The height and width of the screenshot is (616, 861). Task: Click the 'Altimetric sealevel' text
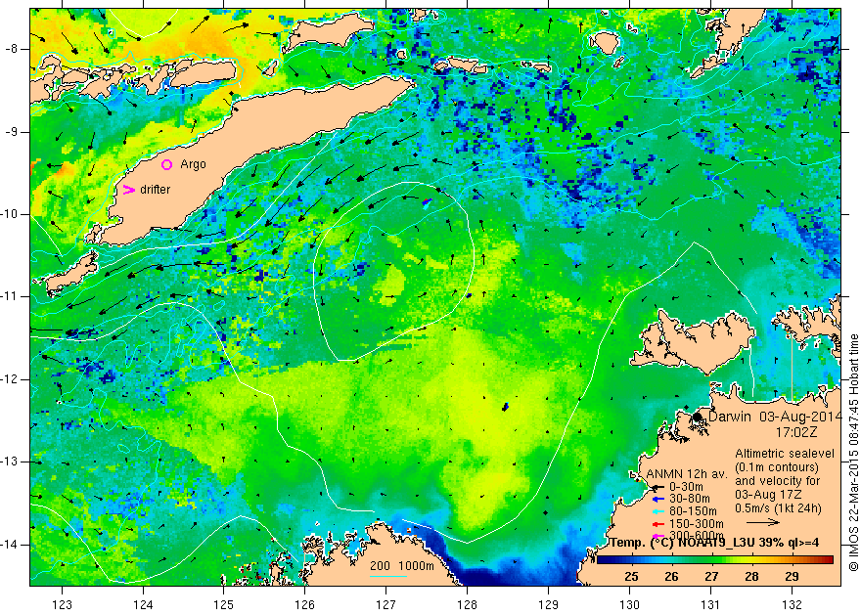785,455
